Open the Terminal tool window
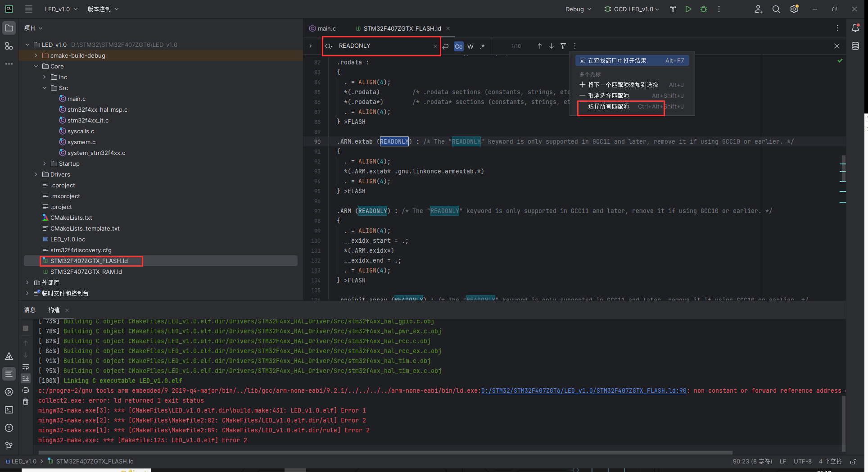The width and height of the screenshot is (868, 472). 9,410
